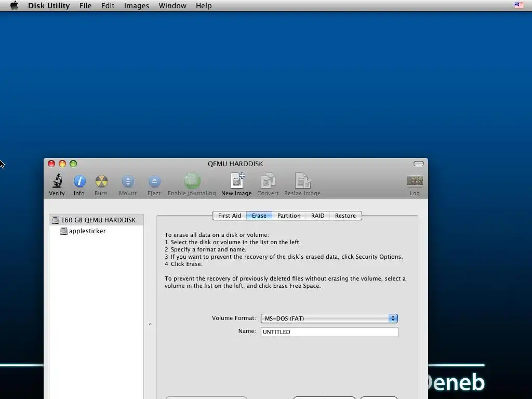Open the File menu

point(86,5)
